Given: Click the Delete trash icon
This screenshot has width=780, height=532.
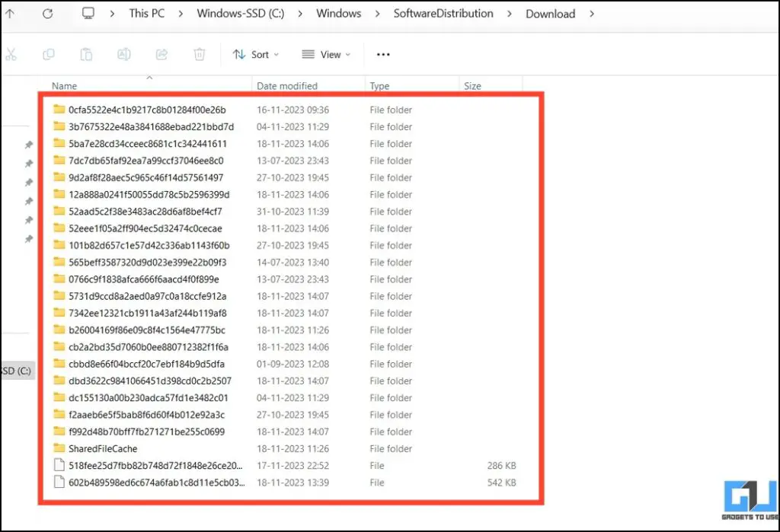Looking at the screenshot, I should click(200, 54).
